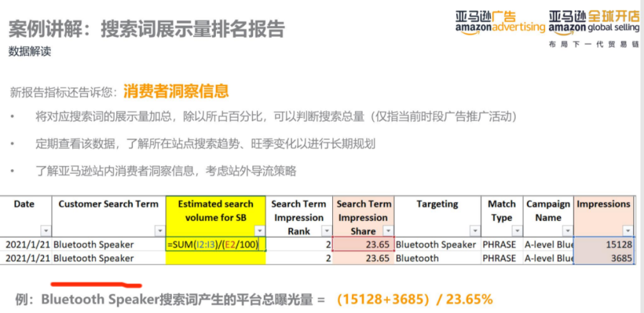The image size is (644, 313).
Task: Open the Campaign Name filter dropdown
Action: pos(567,231)
